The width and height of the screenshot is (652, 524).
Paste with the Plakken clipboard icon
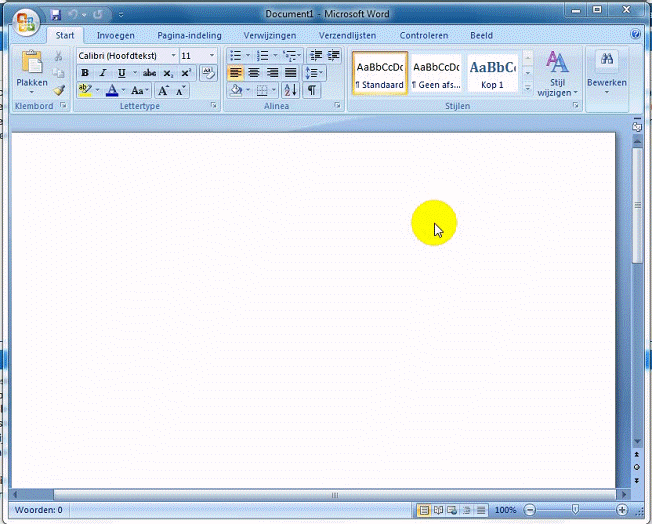pyautogui.click(x=32, y=62)
